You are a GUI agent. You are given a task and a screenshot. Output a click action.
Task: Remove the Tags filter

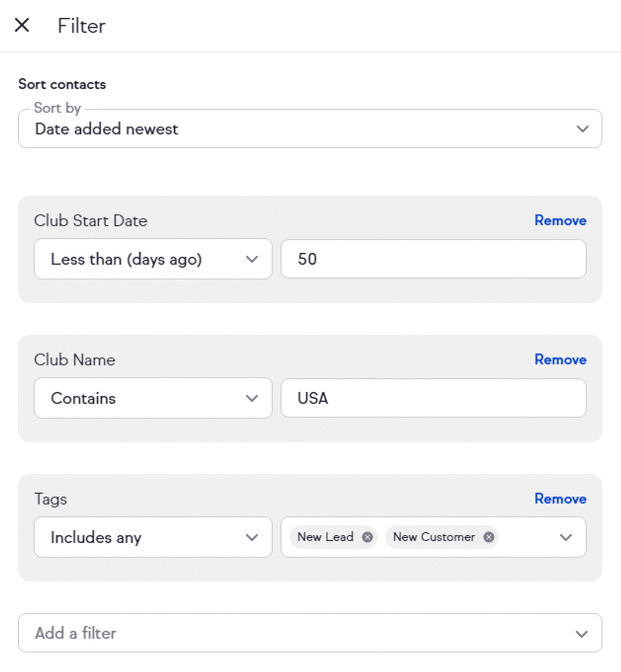(x=560, y=499)
